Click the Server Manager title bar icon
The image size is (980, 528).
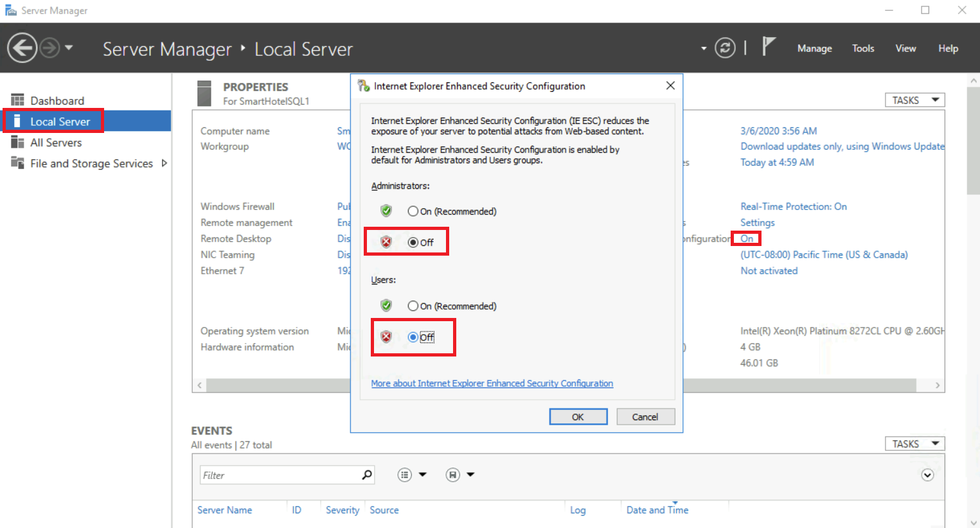point(10,10)
